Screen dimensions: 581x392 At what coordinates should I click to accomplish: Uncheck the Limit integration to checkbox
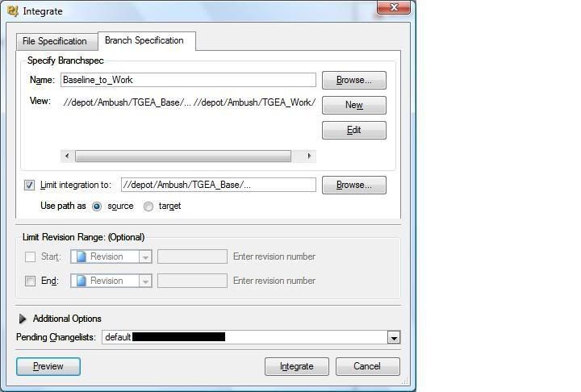[30, 185]
